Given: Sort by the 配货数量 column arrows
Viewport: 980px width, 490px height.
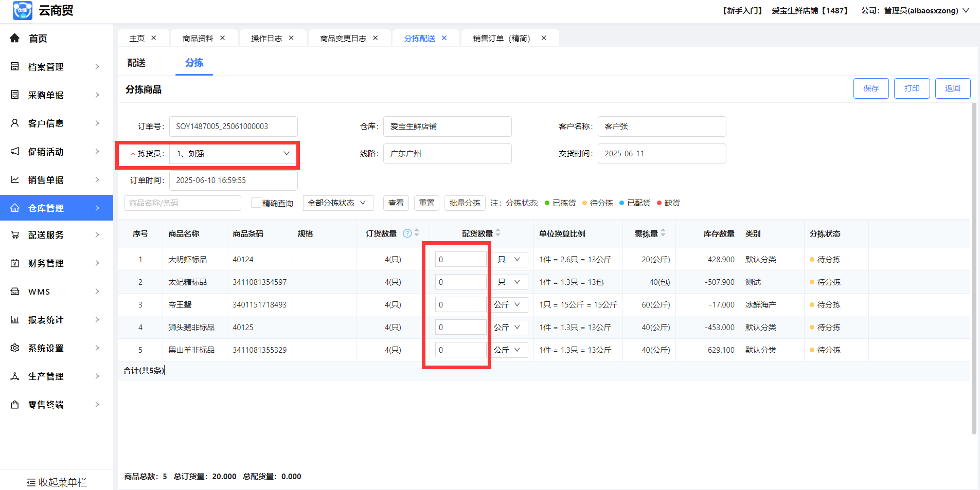Looking at the screenshot, I should tap(498, 233).
